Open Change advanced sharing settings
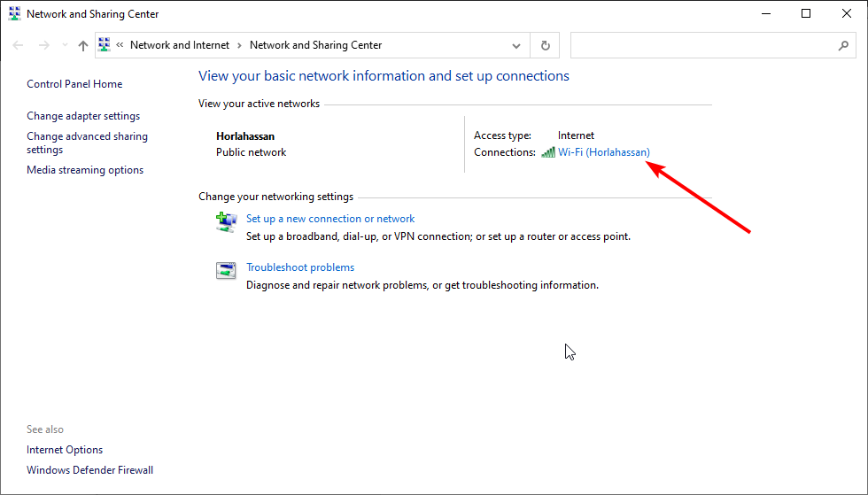Image resolution: width=868 pixels, height=495 pixels. pos(87,143)
